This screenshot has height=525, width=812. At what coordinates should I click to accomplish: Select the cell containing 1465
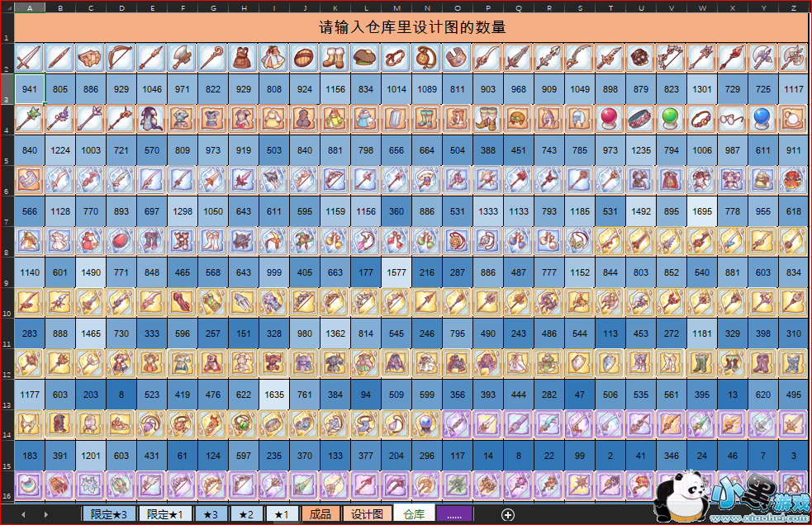pyautogui.click(x=91, y=333)
